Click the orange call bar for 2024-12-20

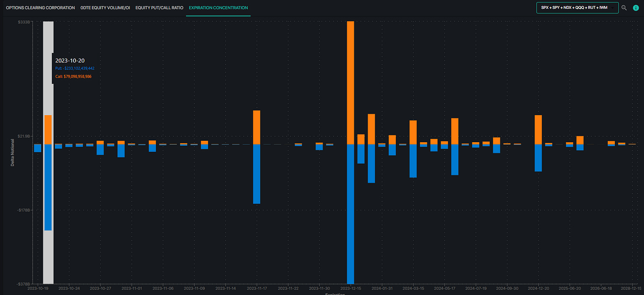(538, 129)
